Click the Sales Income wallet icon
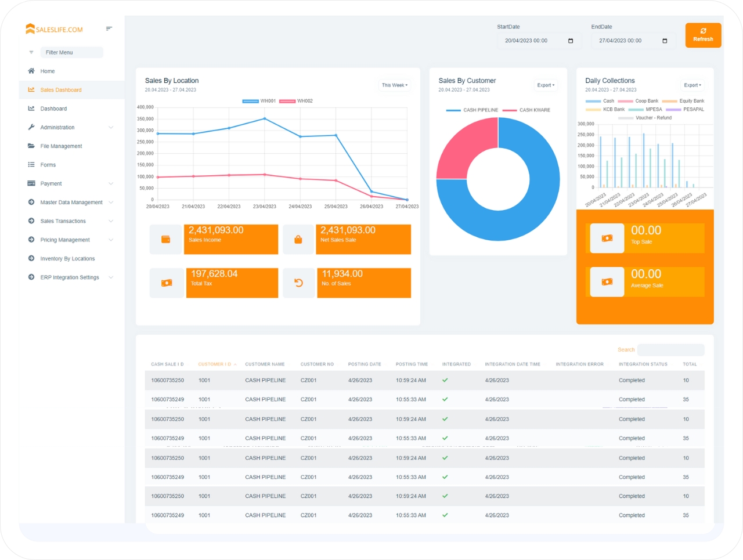 coord(165,239)
